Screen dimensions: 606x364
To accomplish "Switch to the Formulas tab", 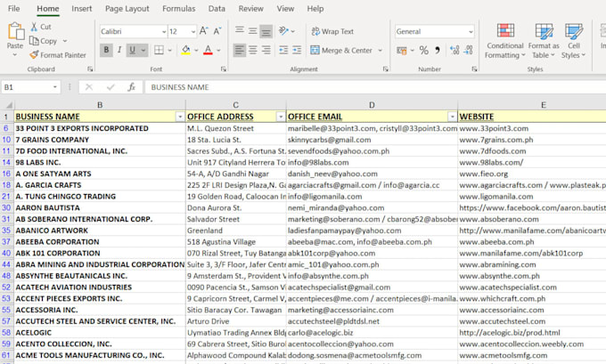I will point(178,9).
